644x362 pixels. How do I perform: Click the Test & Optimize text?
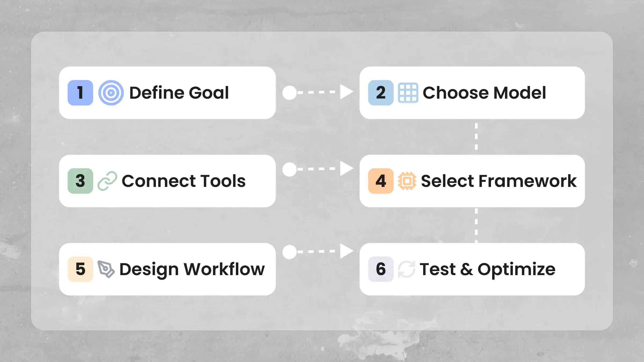(x=488, y=269)
